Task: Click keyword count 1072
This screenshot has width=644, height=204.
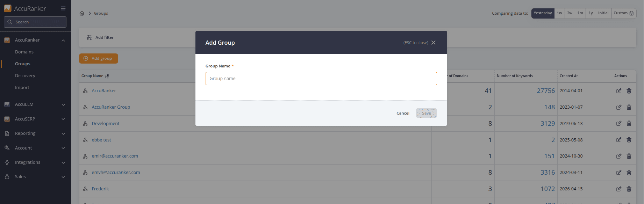Action: click(548, 189)
